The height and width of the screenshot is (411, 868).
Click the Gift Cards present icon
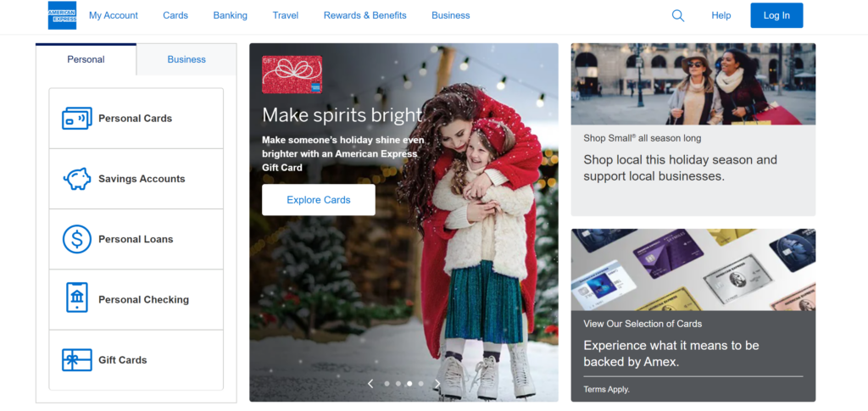click(x=77, y=360)
